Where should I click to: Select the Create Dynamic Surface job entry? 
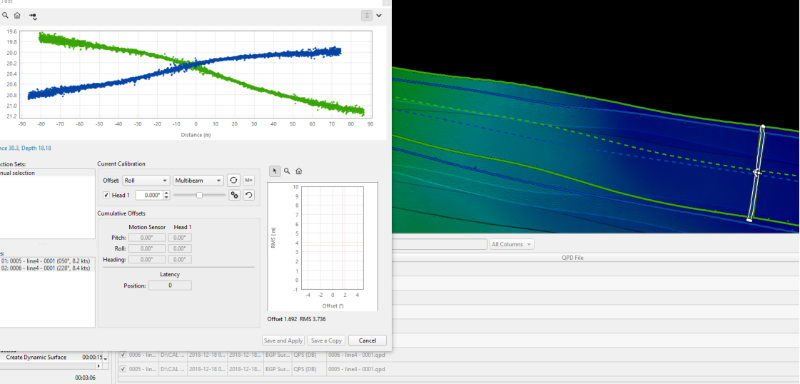point(36,357)
